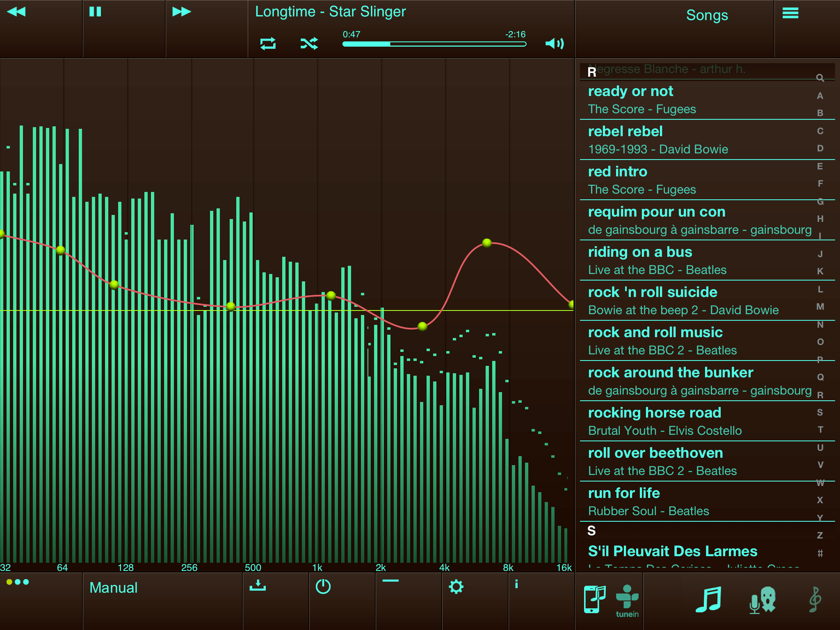
Task: Open the hamburger menu
Action: click(790, 14)
